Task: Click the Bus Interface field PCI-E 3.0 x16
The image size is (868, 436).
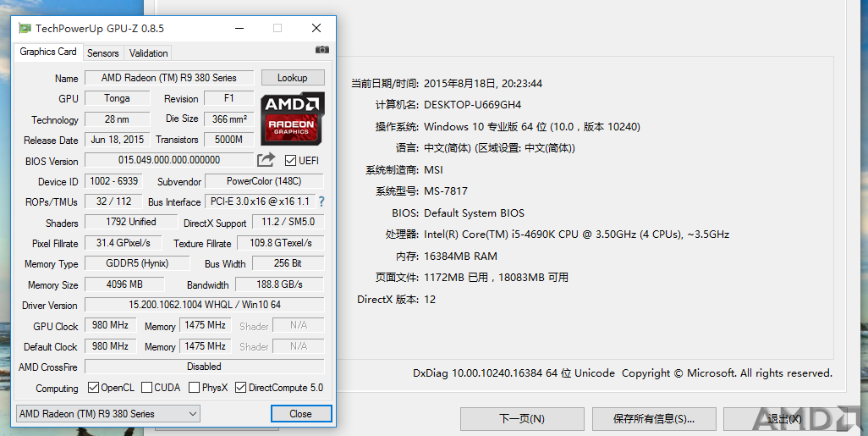Action: point(261,201)
